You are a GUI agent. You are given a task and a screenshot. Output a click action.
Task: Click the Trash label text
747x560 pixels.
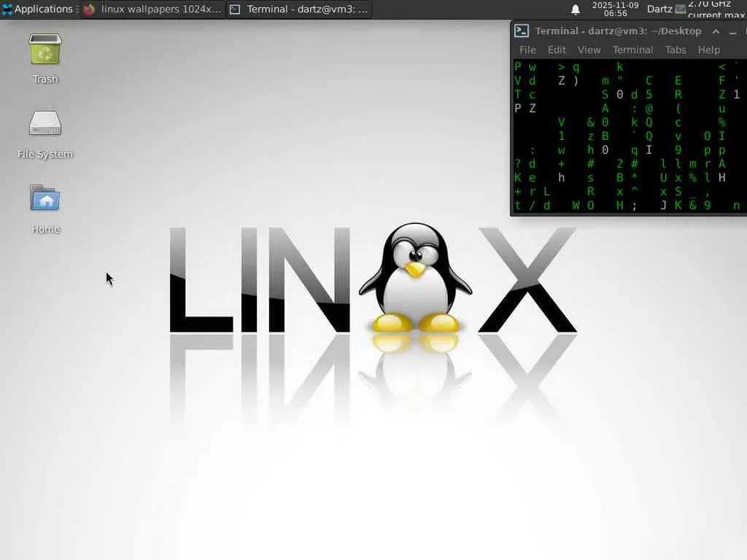coord(45,79)
